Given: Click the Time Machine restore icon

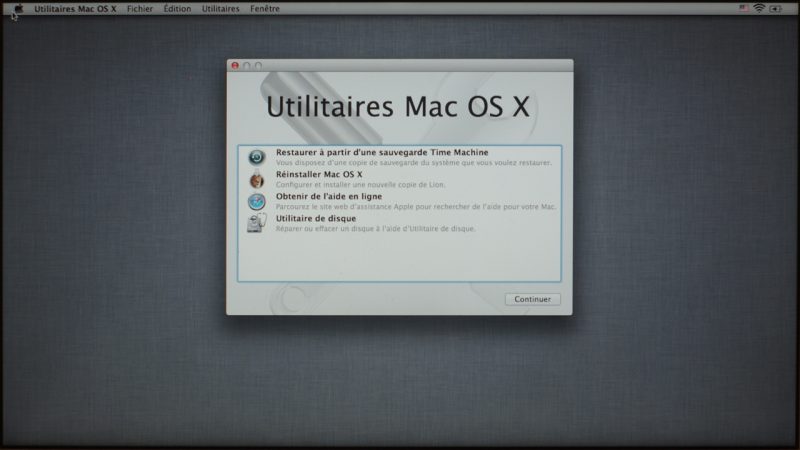Looking at the screenshot, I should tap(257, 157).
